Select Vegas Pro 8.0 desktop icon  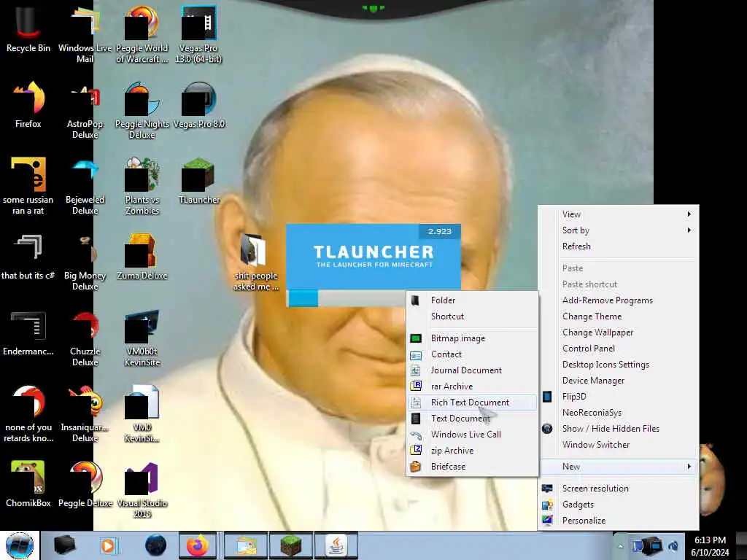198,105
